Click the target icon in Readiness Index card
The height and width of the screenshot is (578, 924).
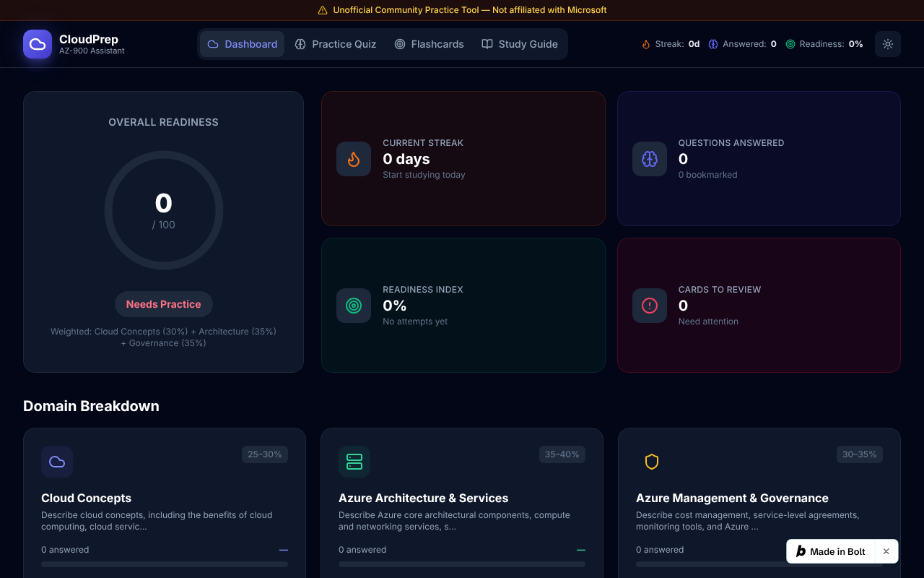[354, 306]
